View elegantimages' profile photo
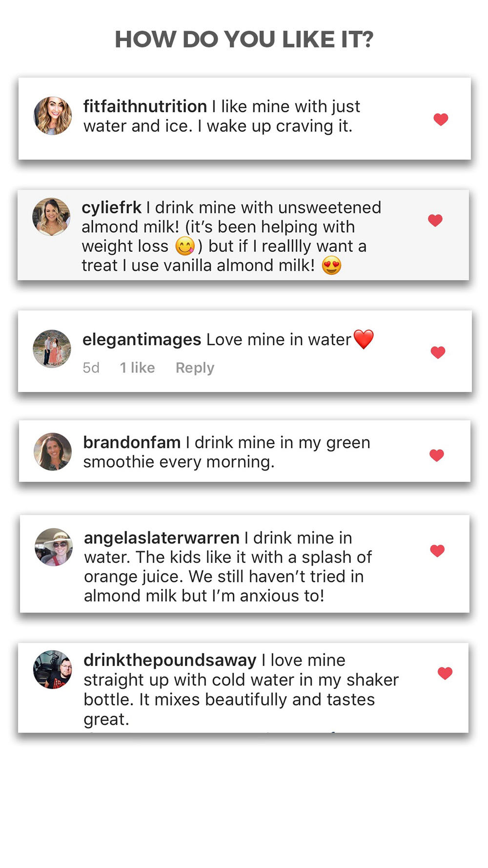The width and height of the screenshot is (488, 868). tap(52, 349)
